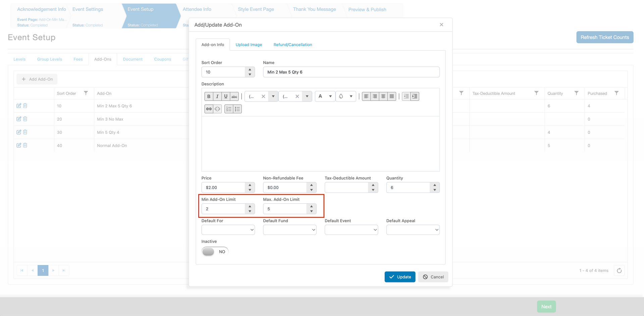Filter the Quantity column
Screen dimensions: 644x316
click(x=576, y=93)
